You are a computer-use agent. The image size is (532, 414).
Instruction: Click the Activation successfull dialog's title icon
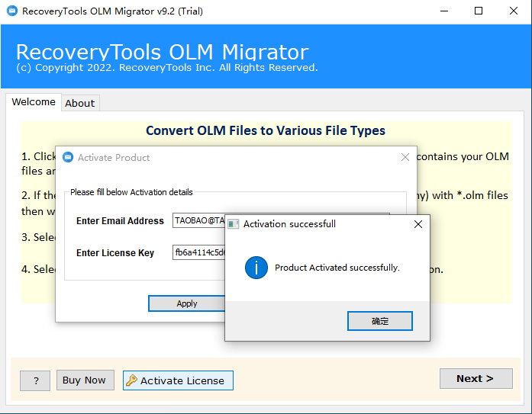click(x=234, y=224)
